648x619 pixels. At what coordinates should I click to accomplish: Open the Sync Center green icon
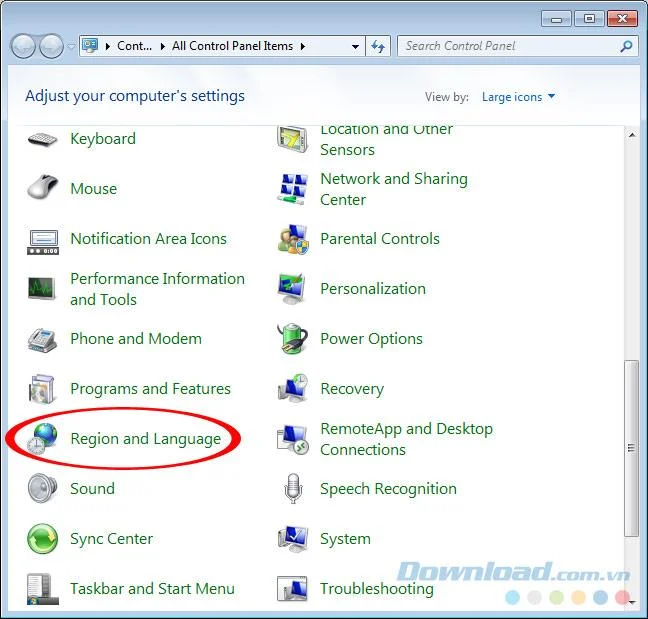(42, 538)
